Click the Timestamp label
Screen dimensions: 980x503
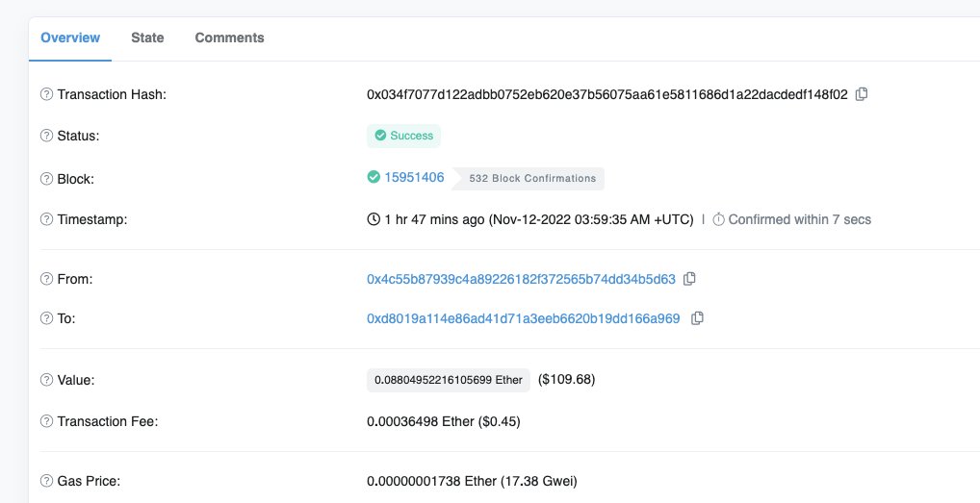(92, 219)
